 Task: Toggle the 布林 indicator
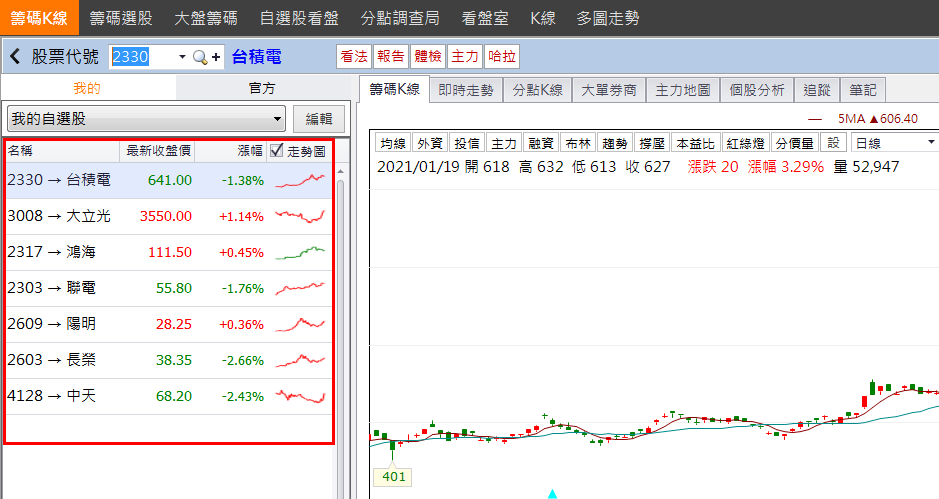578,143
